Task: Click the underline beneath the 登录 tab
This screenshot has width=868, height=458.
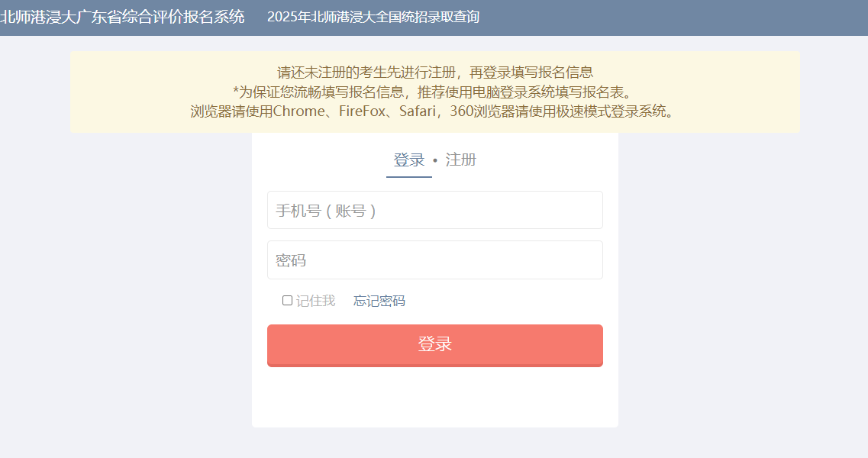Action: [x=409, y=176]
